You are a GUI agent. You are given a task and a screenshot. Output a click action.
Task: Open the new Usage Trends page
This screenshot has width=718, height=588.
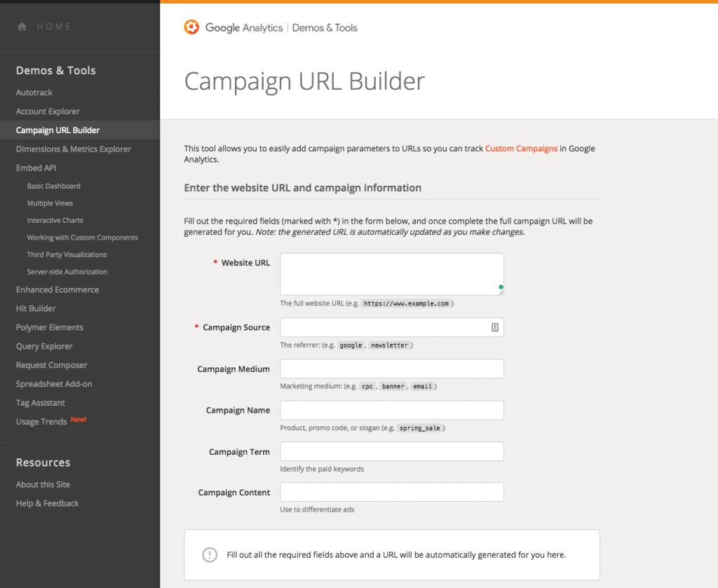pos(41,422)
